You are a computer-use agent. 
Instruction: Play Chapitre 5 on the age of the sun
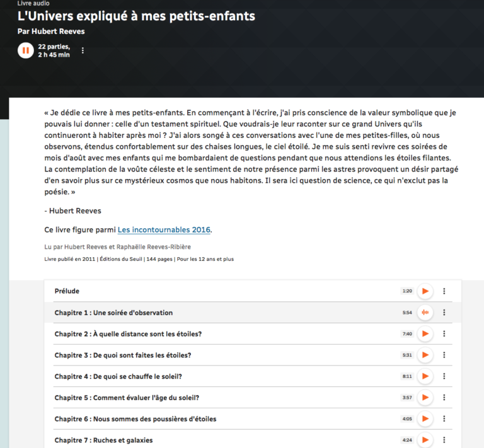point(425,398)
